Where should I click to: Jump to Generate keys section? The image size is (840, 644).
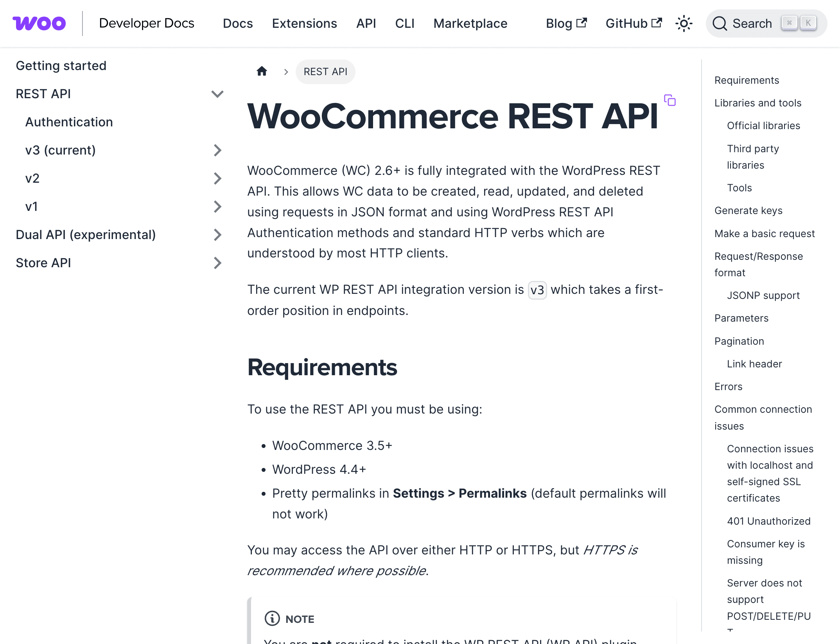pyautogui.click(x=748, y=210)
